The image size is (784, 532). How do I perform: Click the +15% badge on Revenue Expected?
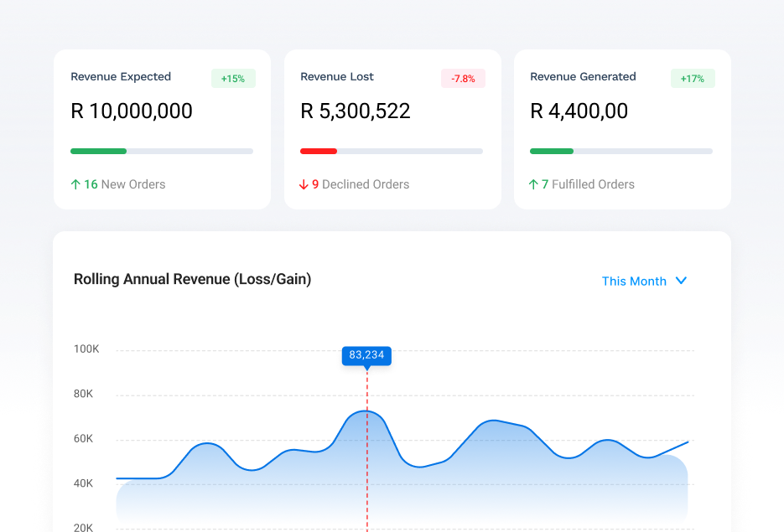coord(233,79)
